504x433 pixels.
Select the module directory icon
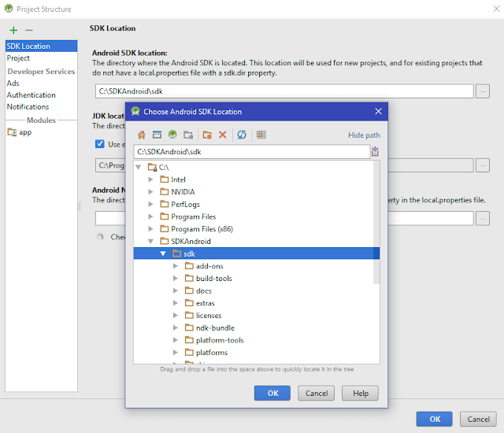coord(188,135)
